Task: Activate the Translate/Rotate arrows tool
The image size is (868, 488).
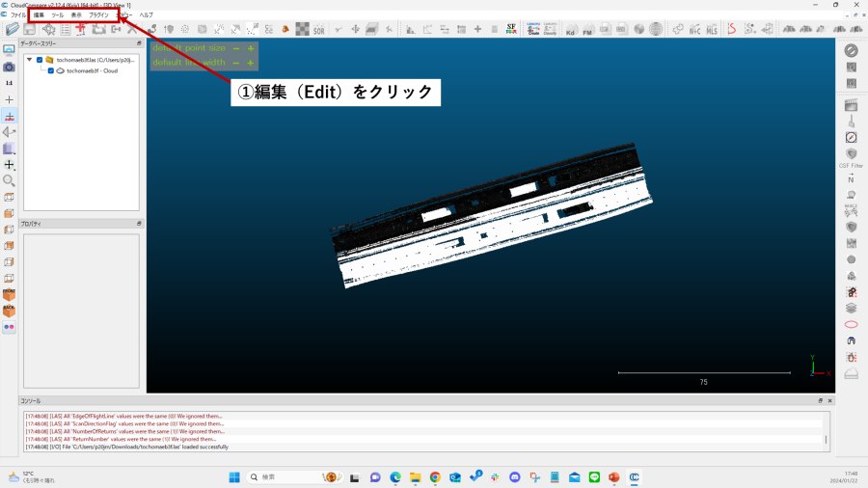Action: (x=355, y=29)
